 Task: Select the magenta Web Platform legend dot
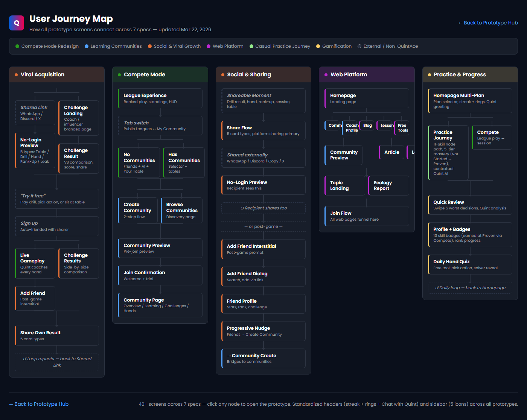click(209, 46)
